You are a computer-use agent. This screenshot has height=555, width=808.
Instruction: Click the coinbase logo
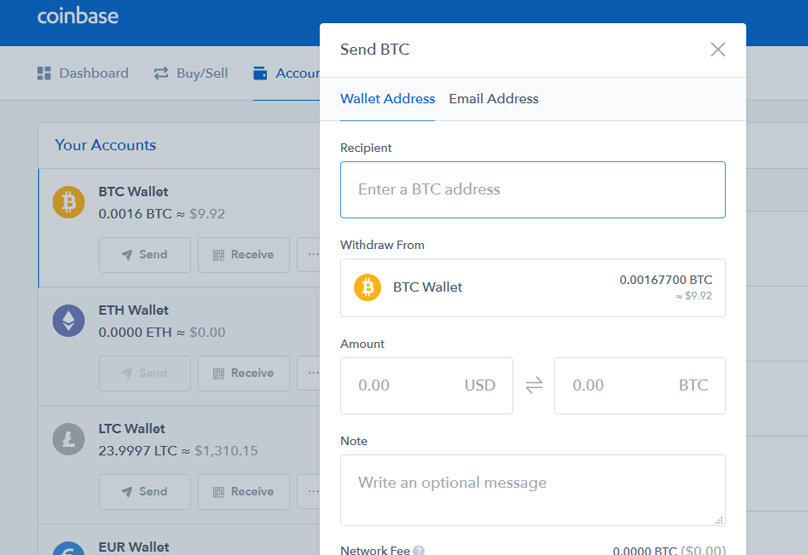click(78, 16)
